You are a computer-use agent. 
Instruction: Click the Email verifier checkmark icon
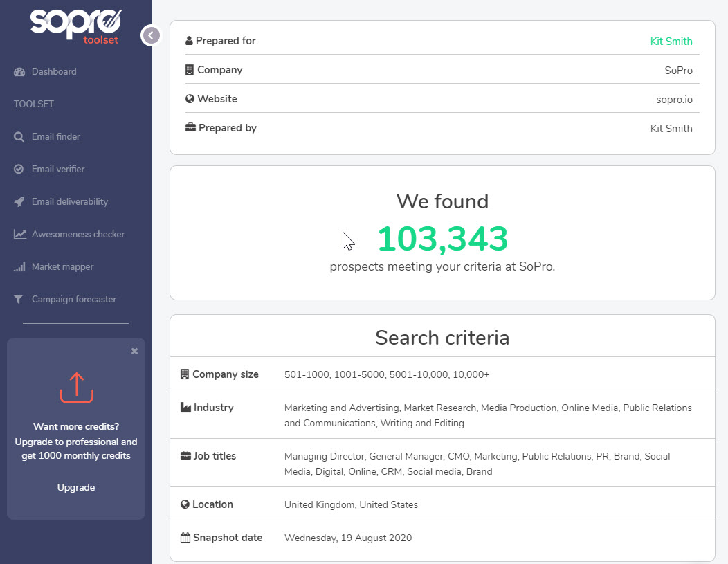pyautogui.click(x=19, y=170)
